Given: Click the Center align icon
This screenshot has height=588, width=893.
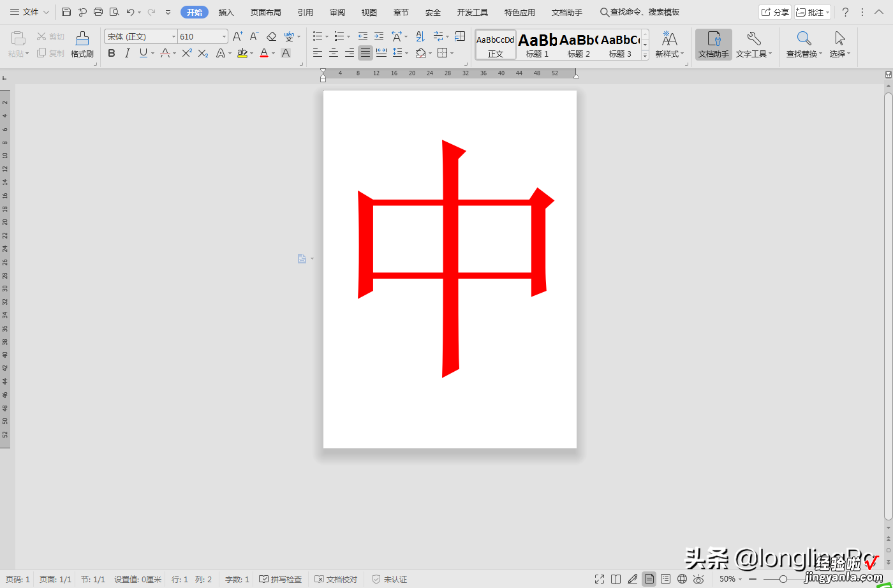Looking at the screenshot, I should click(x=334, y=54).
